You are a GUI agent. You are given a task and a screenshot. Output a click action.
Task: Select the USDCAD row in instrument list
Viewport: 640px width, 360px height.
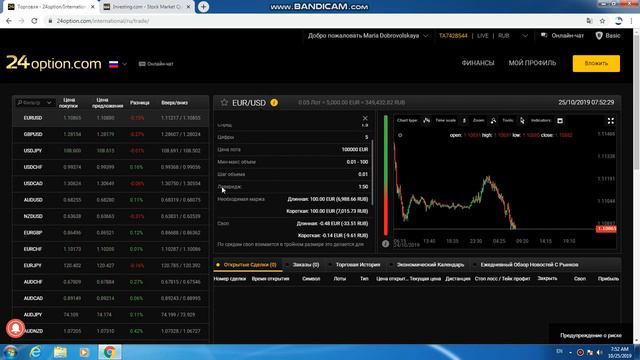[x=111, y=183]
